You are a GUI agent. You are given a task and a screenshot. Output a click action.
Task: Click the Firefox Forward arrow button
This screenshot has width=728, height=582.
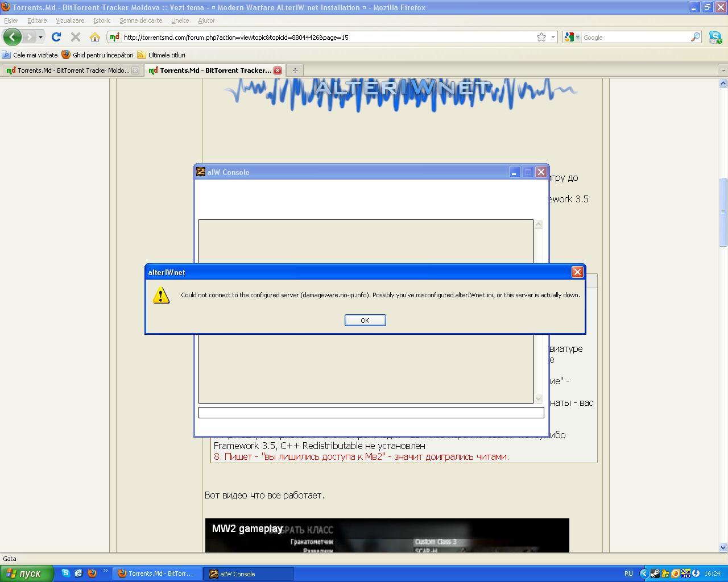(29, 37)
